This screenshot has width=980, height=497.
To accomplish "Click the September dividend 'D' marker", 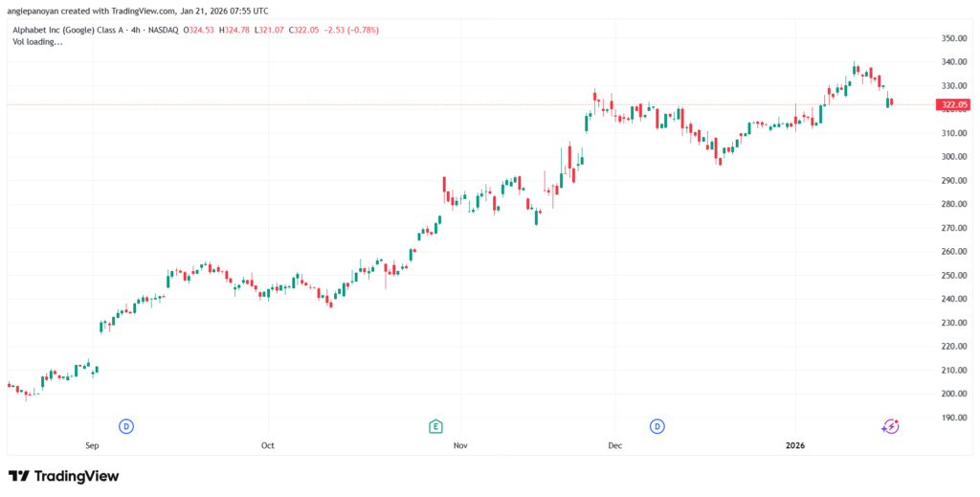I will [x=125, y=425].
